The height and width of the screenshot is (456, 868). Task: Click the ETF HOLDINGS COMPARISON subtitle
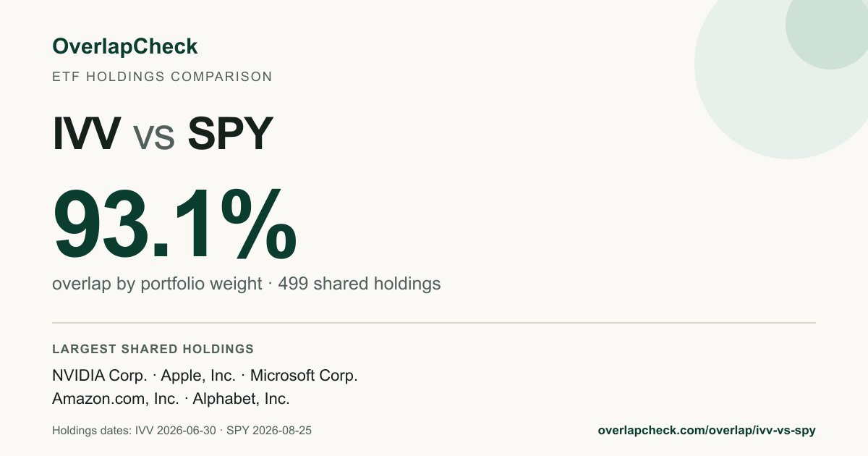click(x=162, y=77)
